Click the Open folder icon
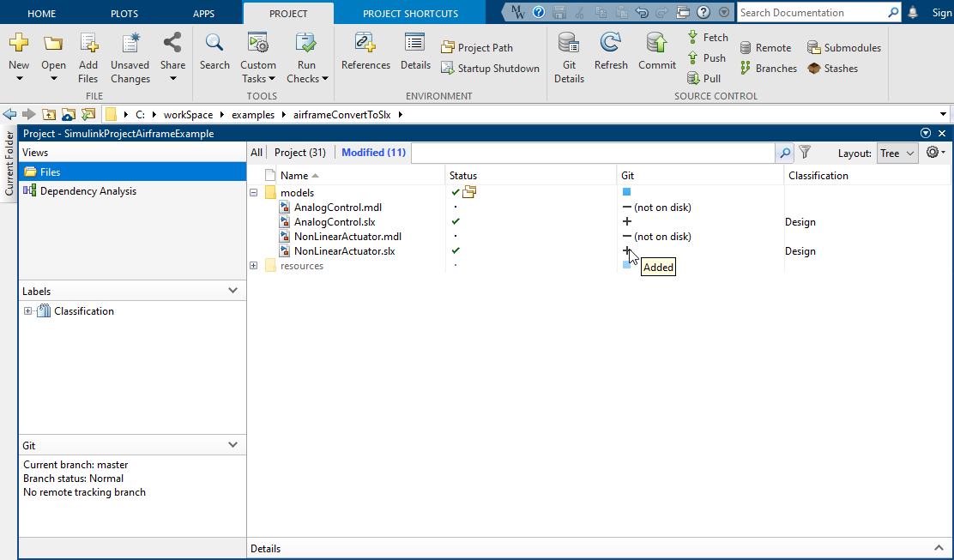This screenshot has height=560, width=954. [x=53, y=43]
